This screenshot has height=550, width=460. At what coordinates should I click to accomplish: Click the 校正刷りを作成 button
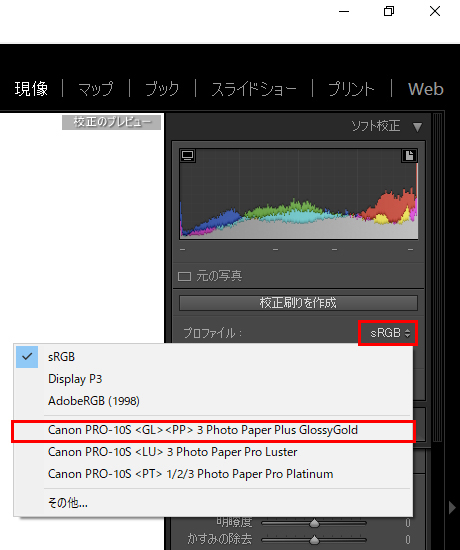[x=298, y=303]
